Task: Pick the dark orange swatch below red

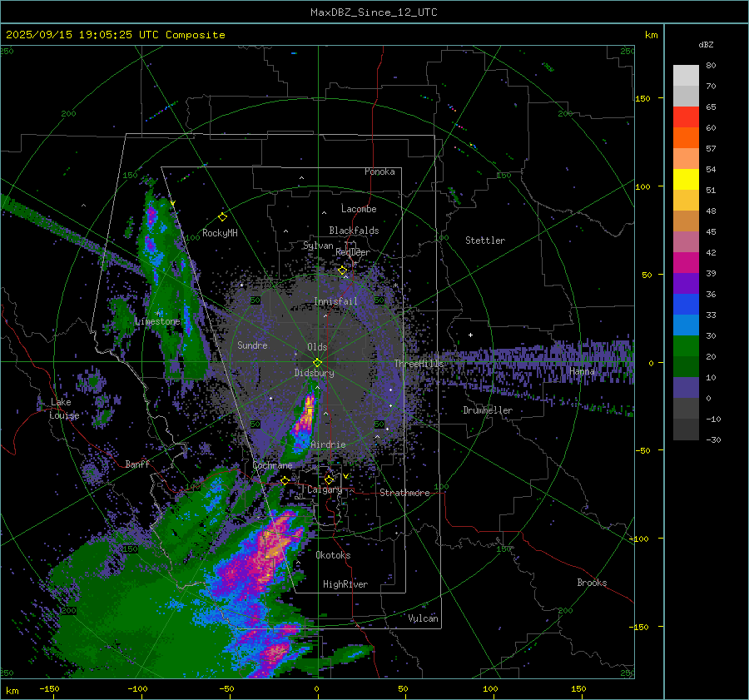Action: click(686, 138)
